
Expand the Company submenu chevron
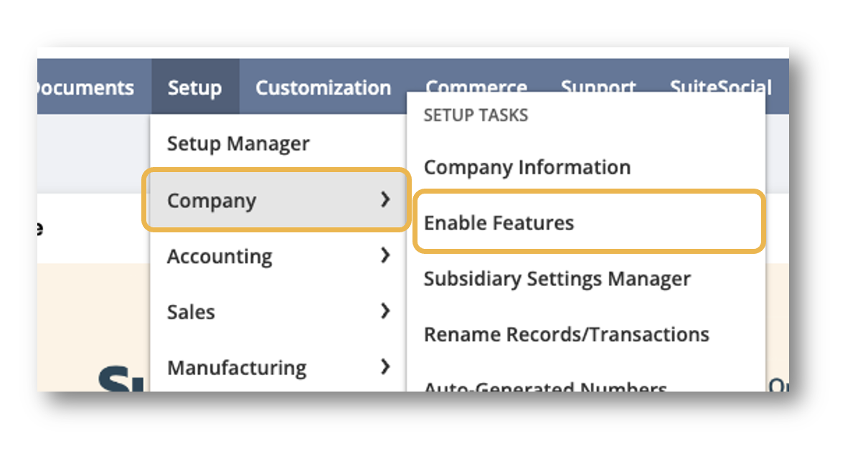(x=386, y=199)
